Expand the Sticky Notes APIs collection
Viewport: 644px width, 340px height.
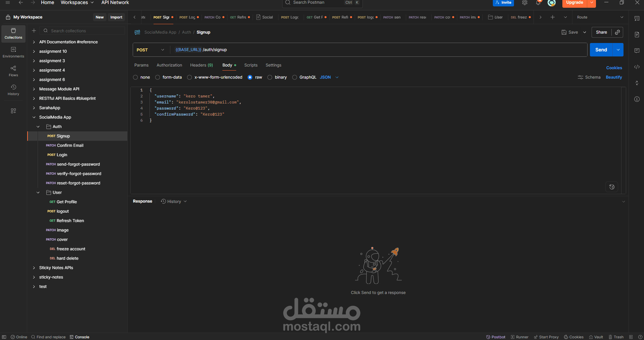(34, 268)
